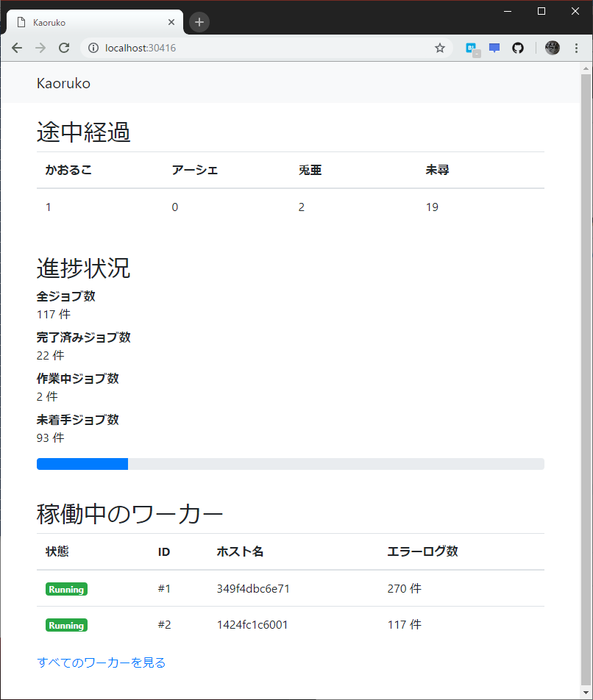The image size is (593, 700).
Task: Click the ホスト名 column header
Action: pos(241,551)
